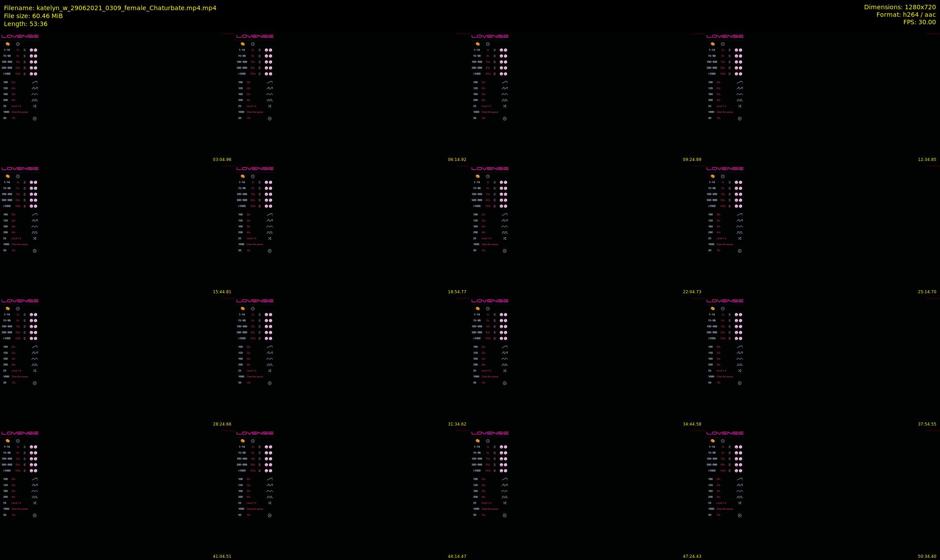The width and height of the screenshot is (940, 560).
Task: Click the 'Dimensions: 1280x720' text
Action: click(x=899, y=7)
